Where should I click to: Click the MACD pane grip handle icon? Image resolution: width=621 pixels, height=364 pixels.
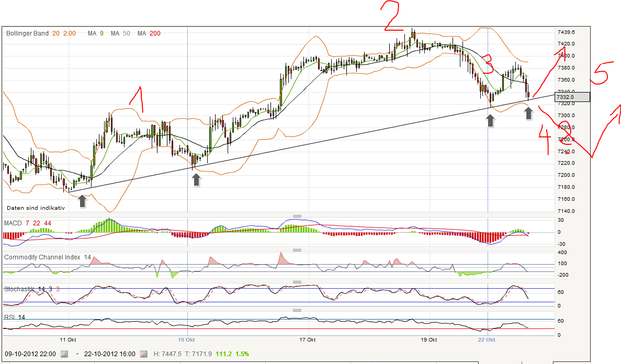pyautogui.click(x=297, y=215)
